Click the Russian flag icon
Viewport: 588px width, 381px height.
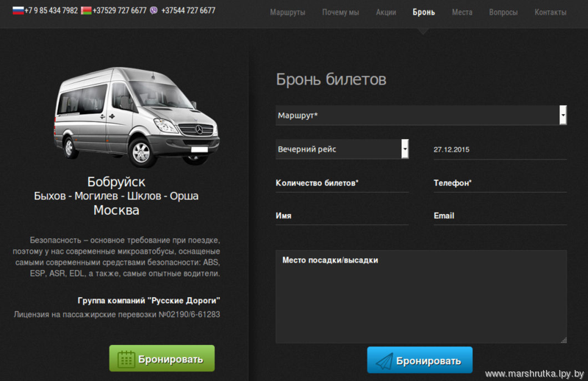(18, 10)
